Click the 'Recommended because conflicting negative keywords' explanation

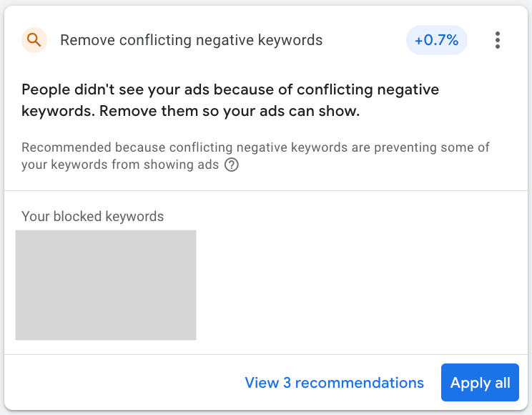point(255,147)
